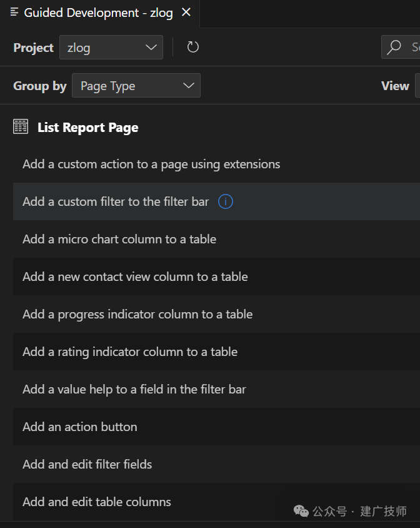Close the Guided Development - zlog tab
420x528 pixels.
pyautogui.click(x=186, y=13)
